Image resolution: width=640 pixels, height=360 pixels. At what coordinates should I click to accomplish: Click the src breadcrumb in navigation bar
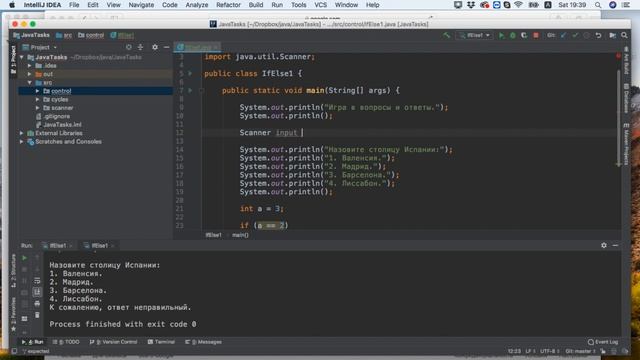[64, 36]
